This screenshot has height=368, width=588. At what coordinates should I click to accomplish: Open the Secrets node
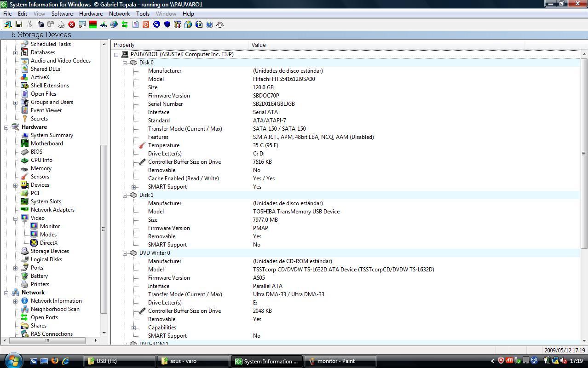pyautogui.click(x=39, y=119)
